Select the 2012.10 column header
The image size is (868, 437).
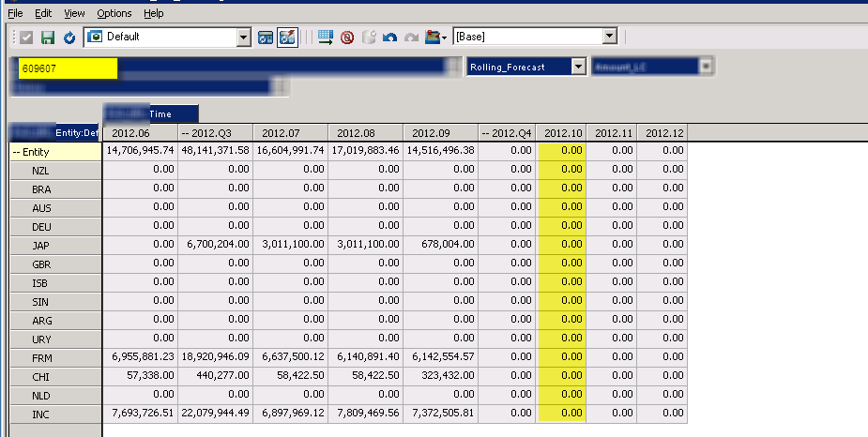561,133
